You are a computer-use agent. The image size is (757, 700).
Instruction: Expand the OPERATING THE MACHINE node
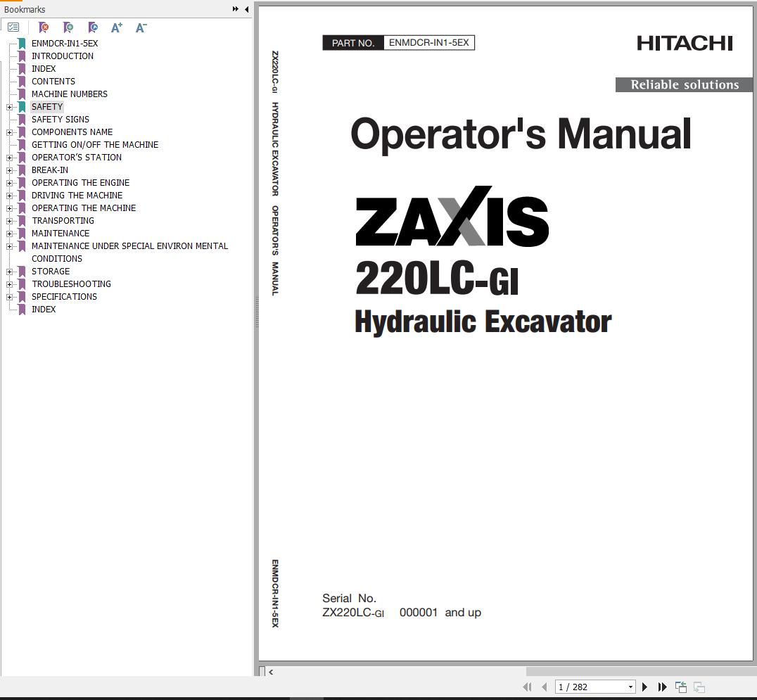tap(9, 208)
